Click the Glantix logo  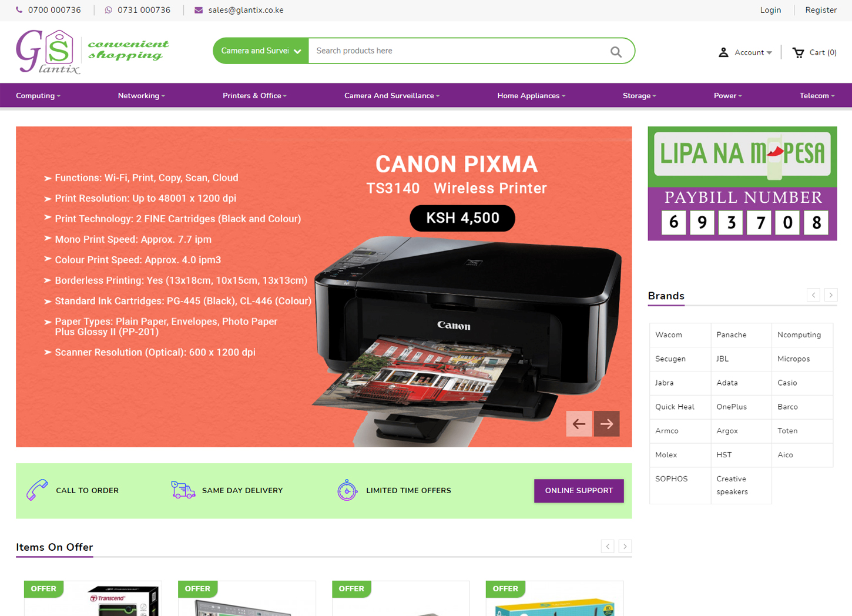tap(92, 51)
